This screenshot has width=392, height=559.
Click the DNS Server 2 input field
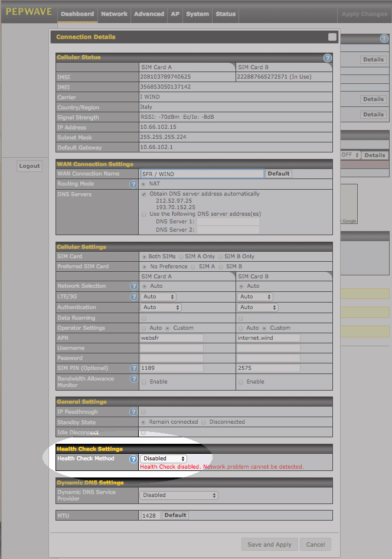(228, 230)
